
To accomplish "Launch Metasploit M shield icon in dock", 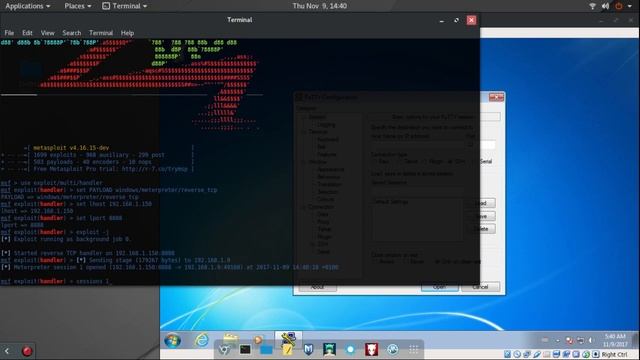I will pyautogui.click(x=309, y=349).
